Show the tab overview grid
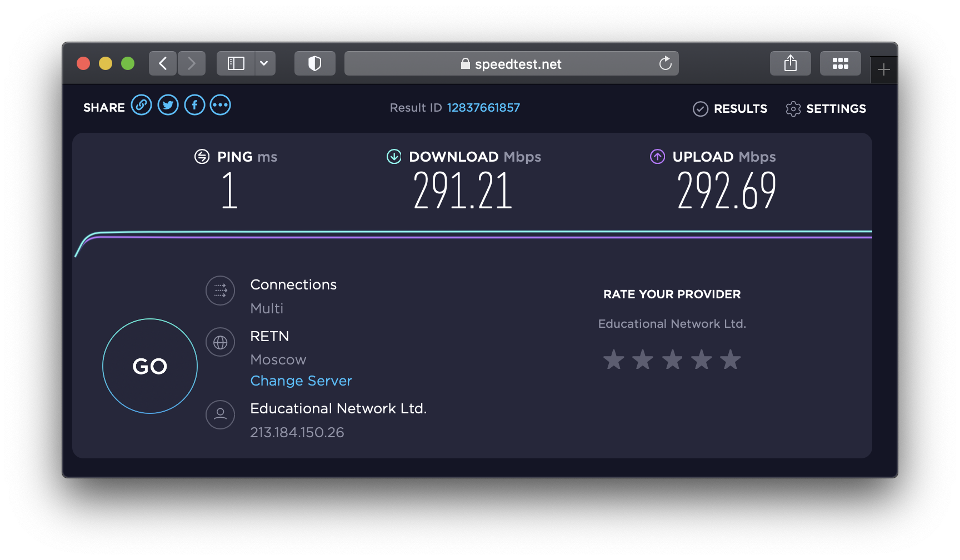 pos(840,63)
